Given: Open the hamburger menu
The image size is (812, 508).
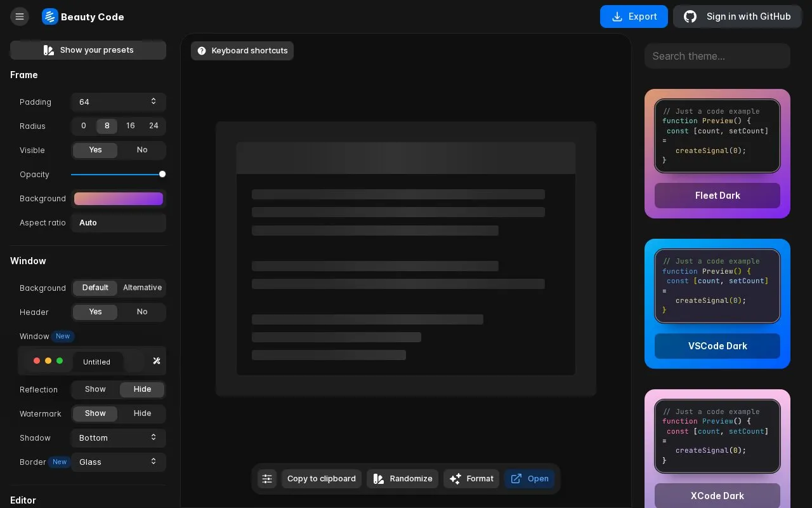Looking at the screenshot, I should coord(20,17).
